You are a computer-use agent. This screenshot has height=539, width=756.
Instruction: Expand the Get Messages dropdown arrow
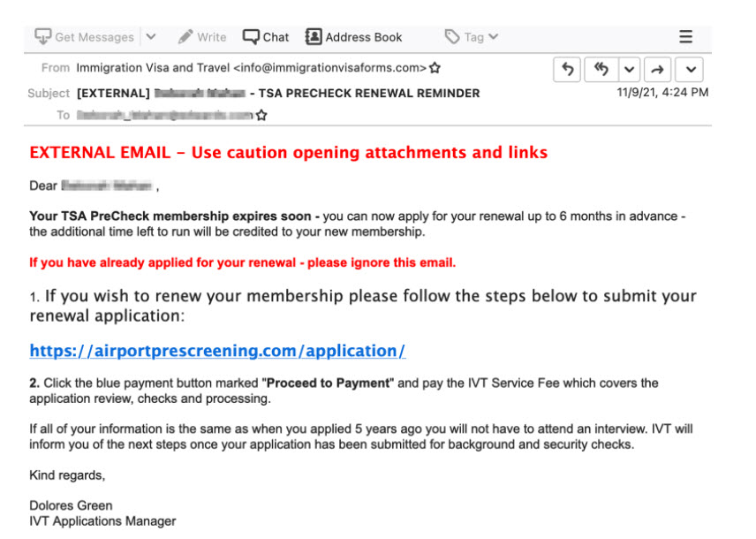point(151,37)
